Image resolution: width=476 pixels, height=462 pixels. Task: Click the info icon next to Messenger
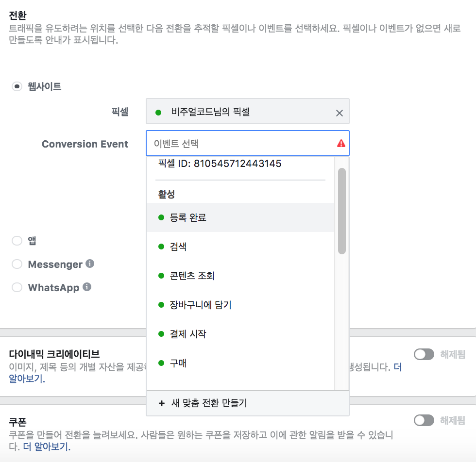pos(89,263)
